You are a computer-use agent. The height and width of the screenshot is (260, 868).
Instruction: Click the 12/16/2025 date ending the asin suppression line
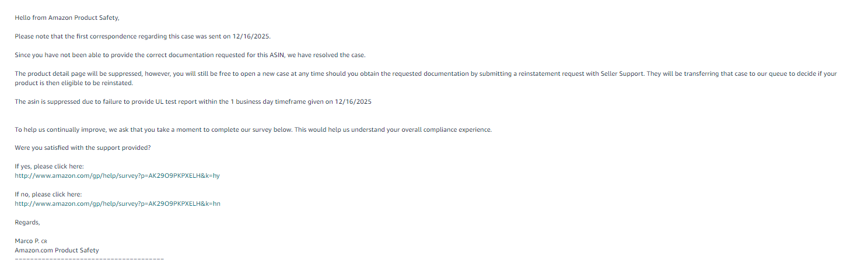[x=353, y=101]
